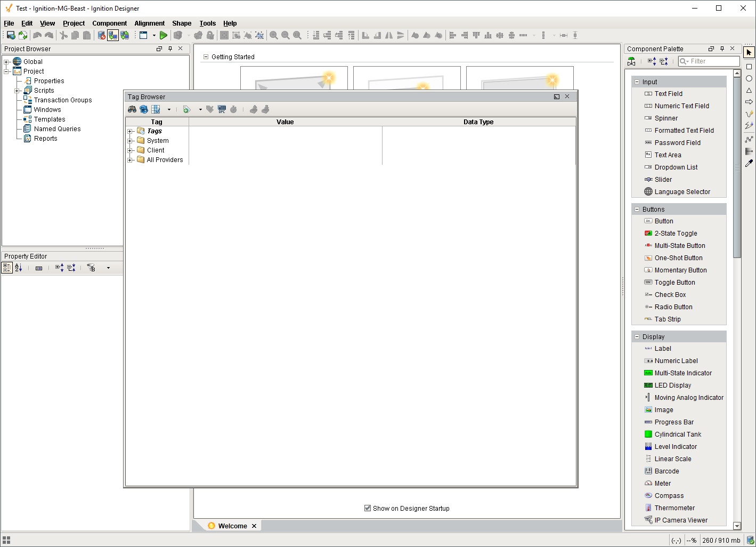Open the File menu
This screenshot has height=547, width=756.
point(9,23)
